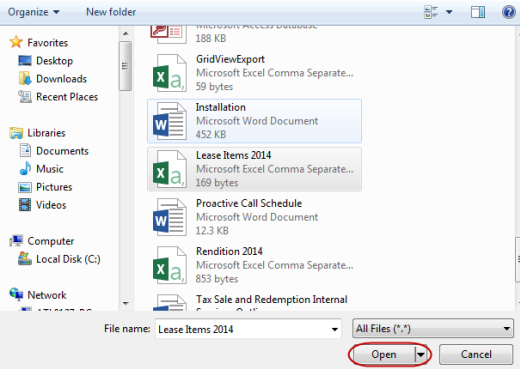Select the Rendition 2014 CSV icon
The width and height of the screenshot is (520, 369).
pos(170,265)
